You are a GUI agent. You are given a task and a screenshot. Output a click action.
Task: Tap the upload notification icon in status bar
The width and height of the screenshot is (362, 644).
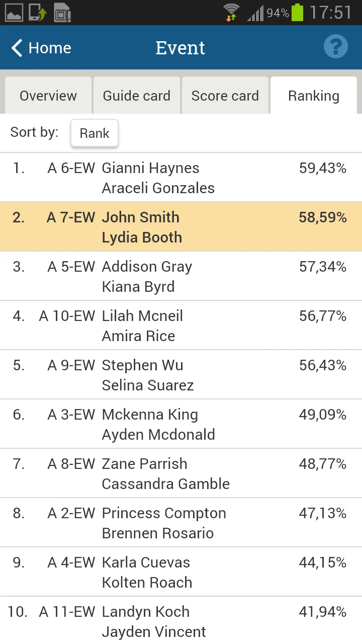coord(38,13)
